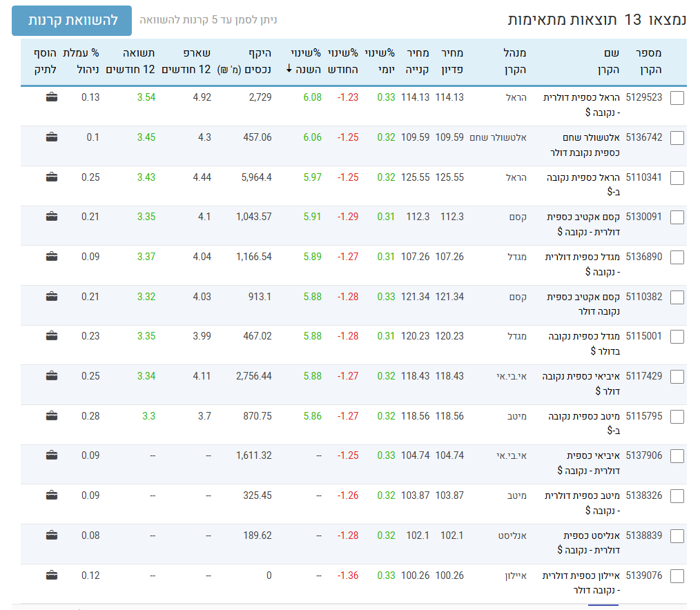Sort table by שינוי יומי % column
The image size is (700, 610).
[380, 61]
